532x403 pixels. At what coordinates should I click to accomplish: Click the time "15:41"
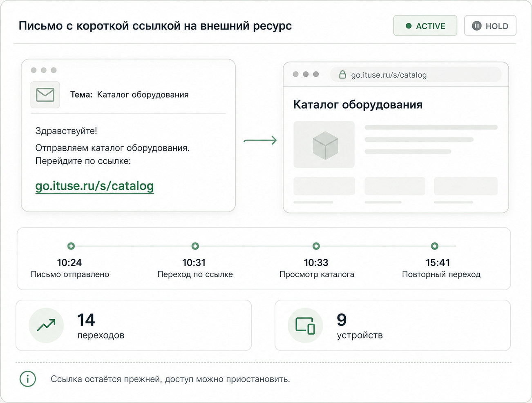click(x=438, y=263)
